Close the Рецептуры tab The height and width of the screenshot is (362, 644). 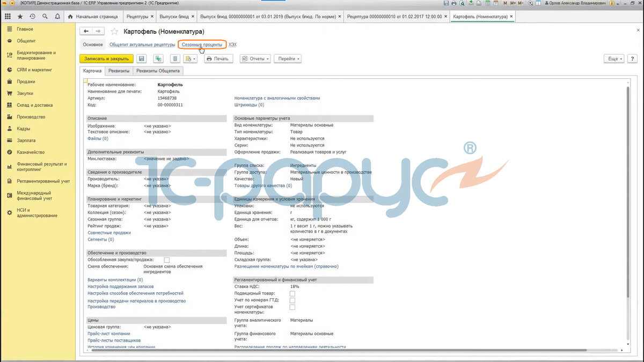pyautogui.click(x=152, y=17)
